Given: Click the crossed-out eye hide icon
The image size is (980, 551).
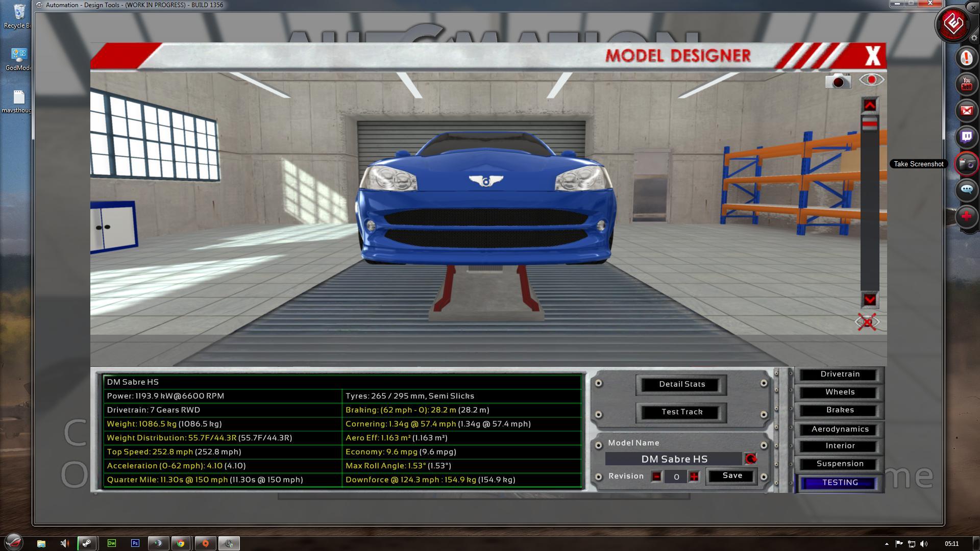Looking at the screenshot, I should coord(867,322).
